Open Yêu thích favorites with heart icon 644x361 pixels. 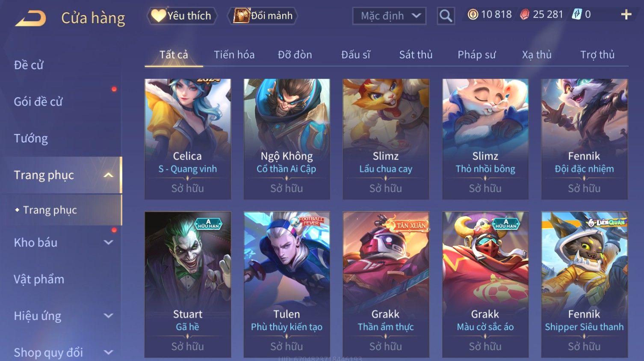[x=182, y=16]
